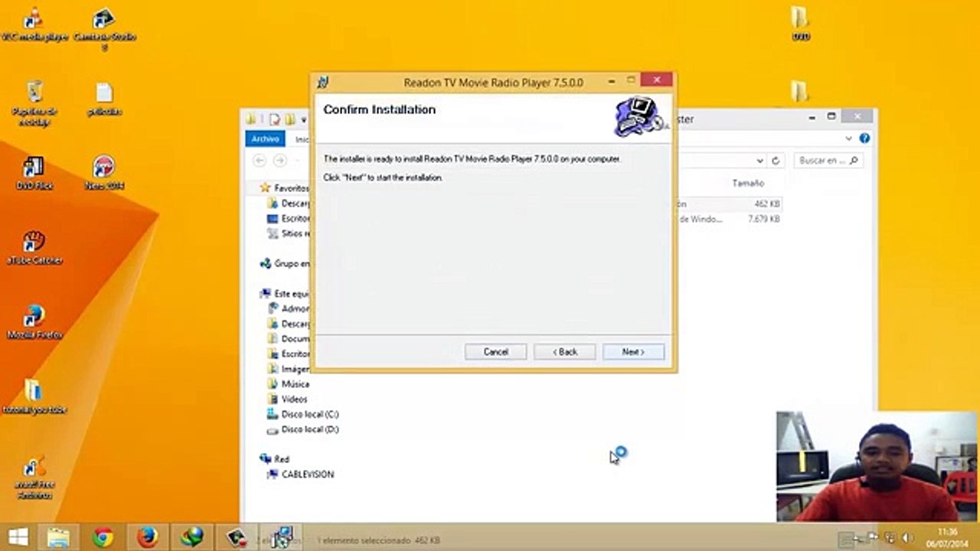Sort files by the Tamaño column
Viewport: 980px width, 551px height.
point(748,184)
